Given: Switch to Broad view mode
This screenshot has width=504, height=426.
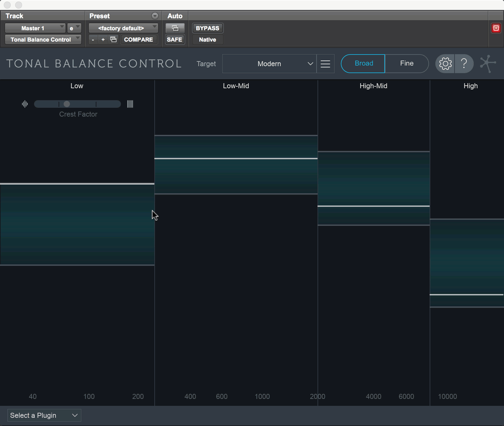Looking at the screenshot, I should [364, 63].
